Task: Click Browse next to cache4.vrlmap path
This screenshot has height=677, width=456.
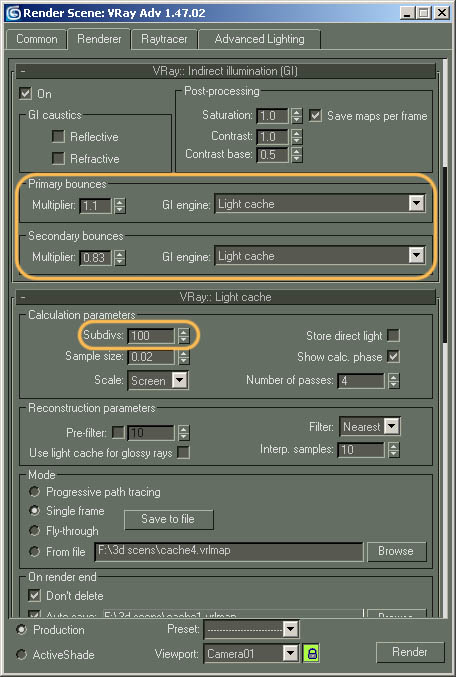Action: 396,551
